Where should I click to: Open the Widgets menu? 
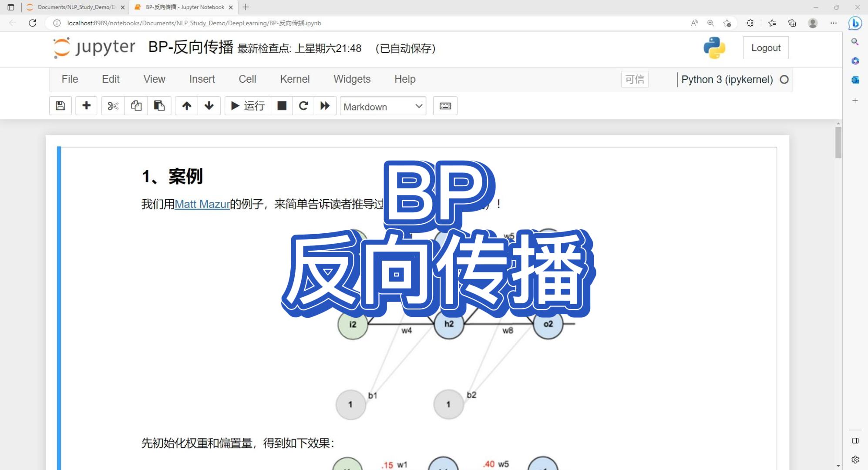(352, 79)
